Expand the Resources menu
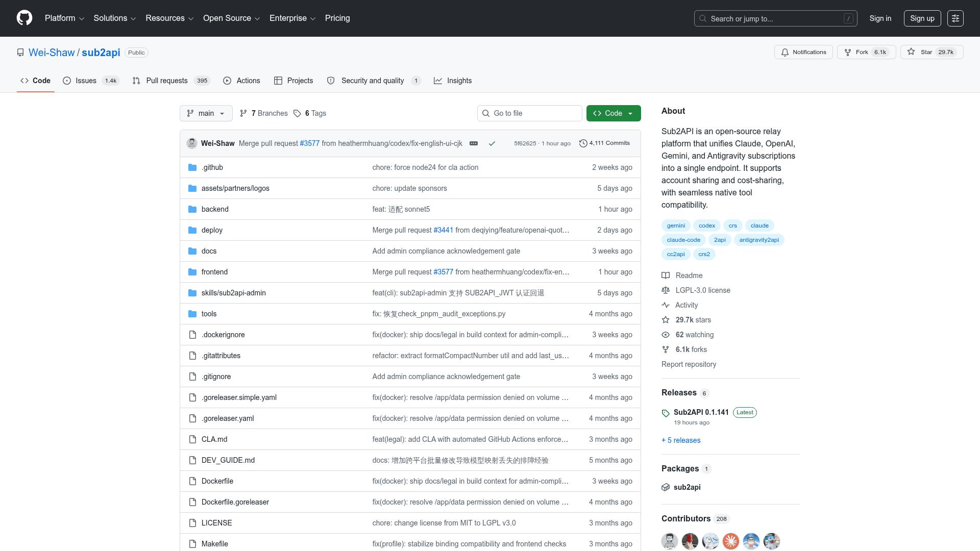Image resolution: width=980 pixels, height=551 pixels. point(169,18)
